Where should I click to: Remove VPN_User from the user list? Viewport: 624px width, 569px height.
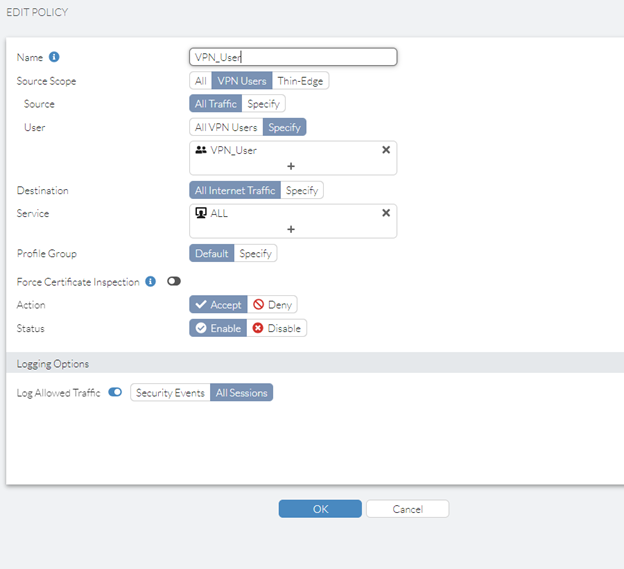386,150
